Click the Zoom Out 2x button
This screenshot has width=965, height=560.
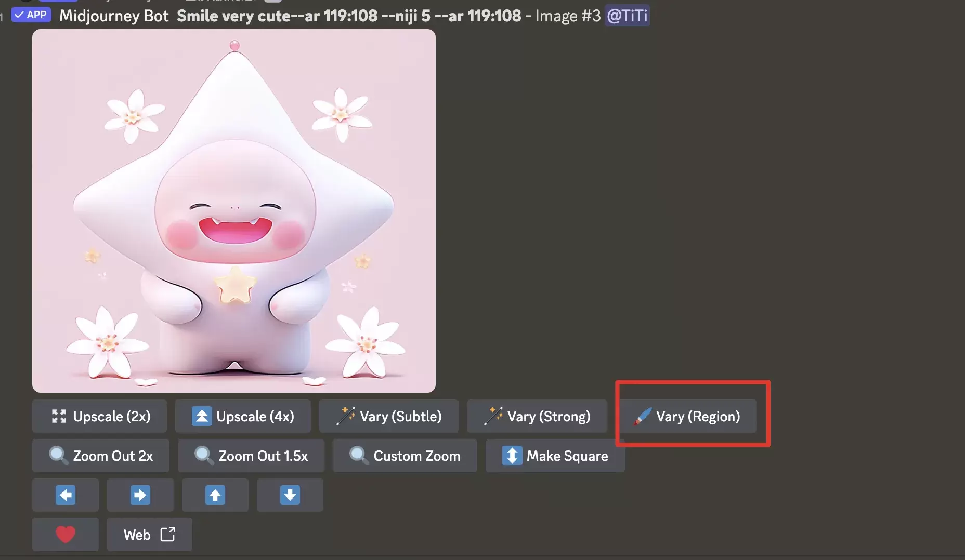point(101,456)
